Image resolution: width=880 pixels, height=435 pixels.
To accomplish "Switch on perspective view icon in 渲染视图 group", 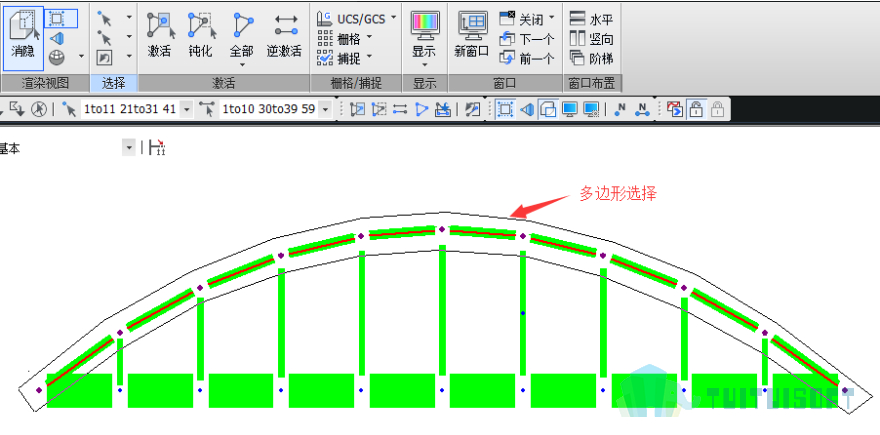I will tap(56, 38).
